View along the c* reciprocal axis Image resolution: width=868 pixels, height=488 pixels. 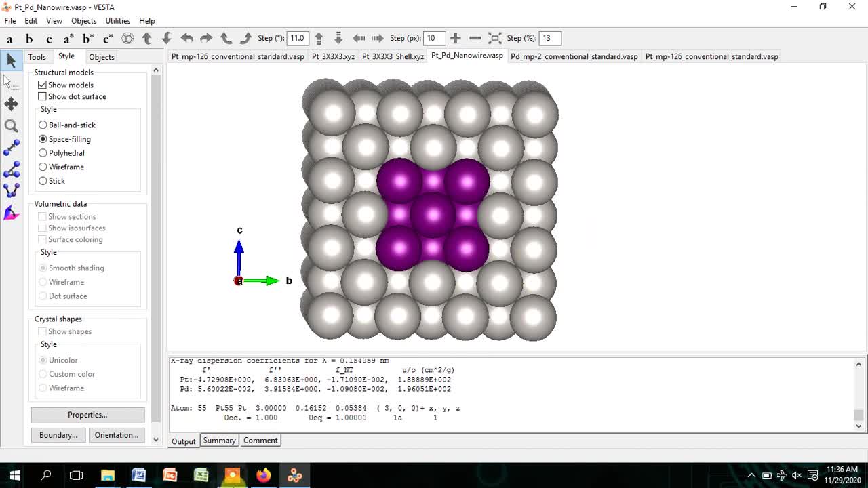[108, 39]
